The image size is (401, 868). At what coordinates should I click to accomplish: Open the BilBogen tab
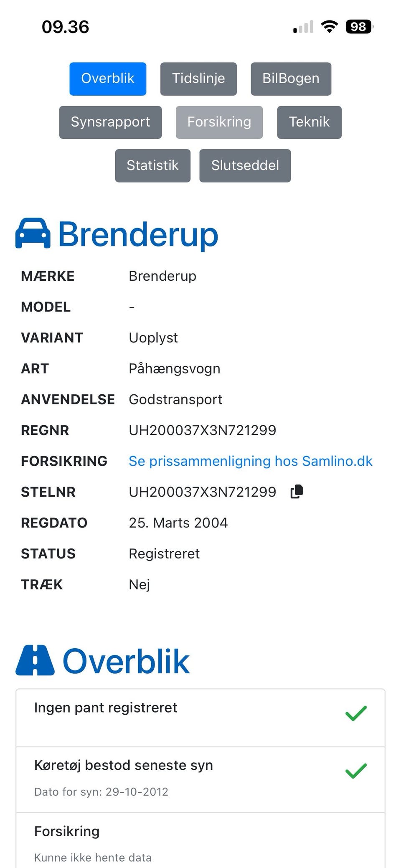click(291, 79)
